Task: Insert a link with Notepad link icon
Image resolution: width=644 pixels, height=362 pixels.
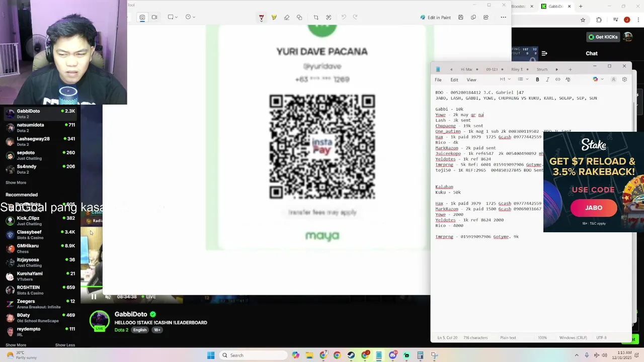Action: [x=557, y=79]
